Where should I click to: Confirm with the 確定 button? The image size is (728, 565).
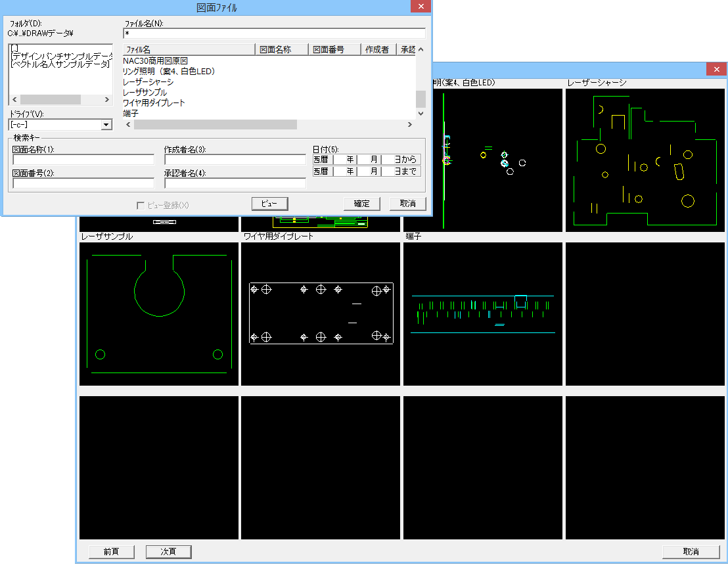[x=361, y=204]
